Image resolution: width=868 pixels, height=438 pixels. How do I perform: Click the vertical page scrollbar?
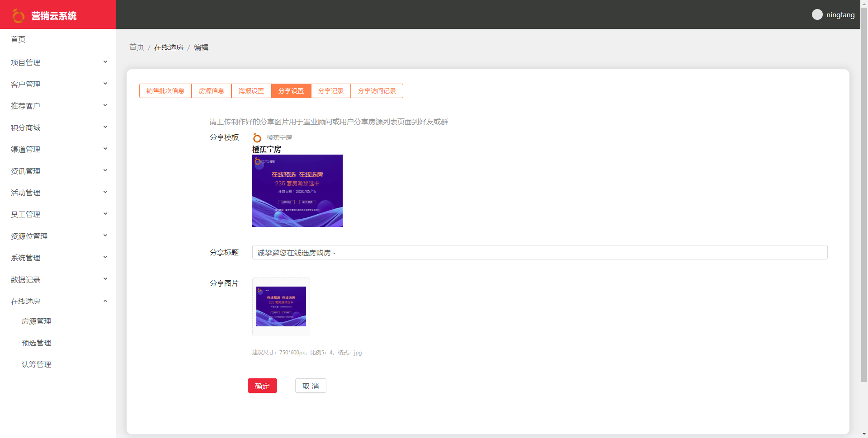pos(864,194)
